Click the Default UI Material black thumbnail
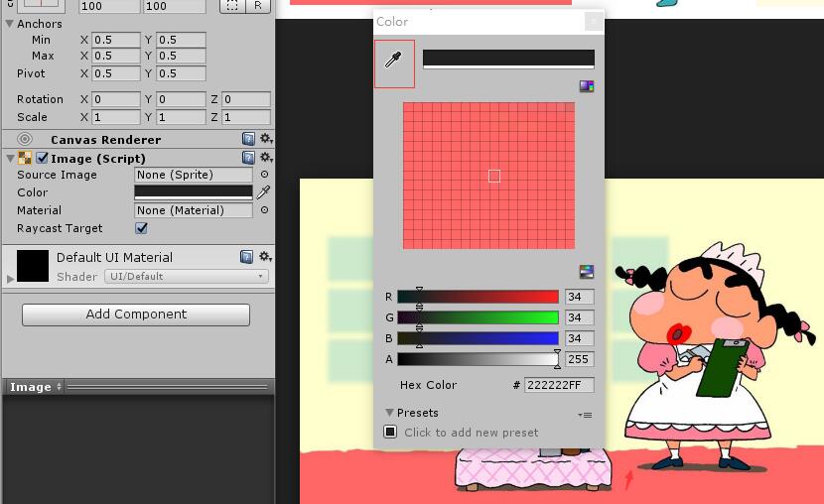This screenshot has width=824, height=504. point(33,266)
